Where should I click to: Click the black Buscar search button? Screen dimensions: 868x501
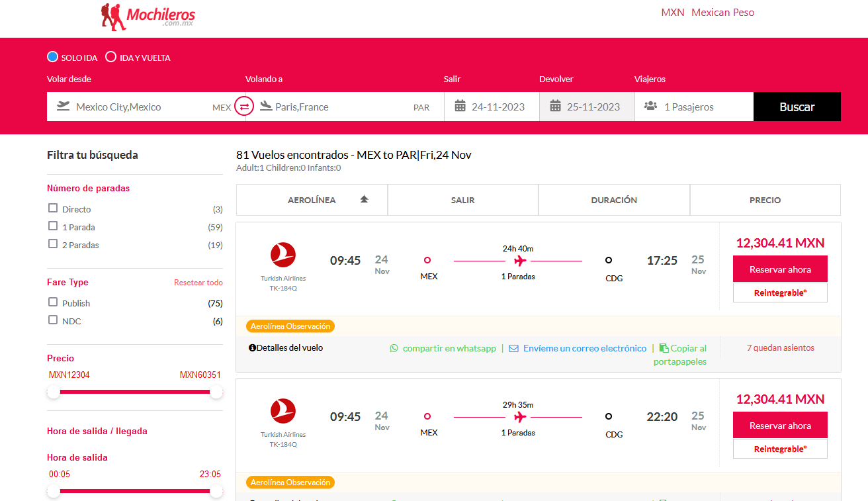point(797,107)
